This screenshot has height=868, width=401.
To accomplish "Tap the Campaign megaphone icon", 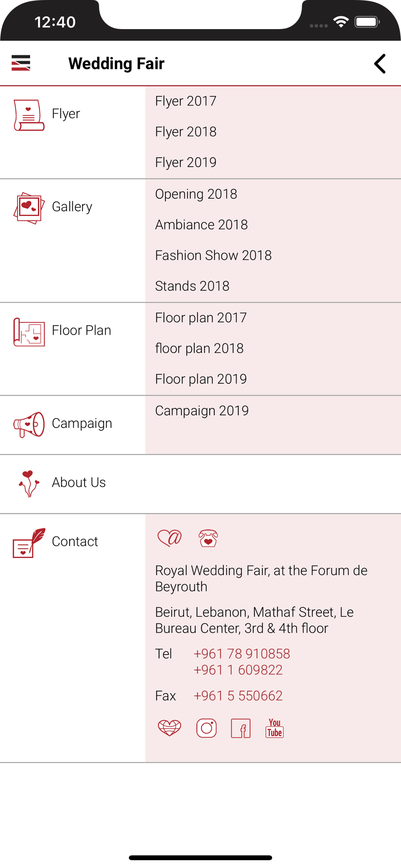I will (29, 424).
